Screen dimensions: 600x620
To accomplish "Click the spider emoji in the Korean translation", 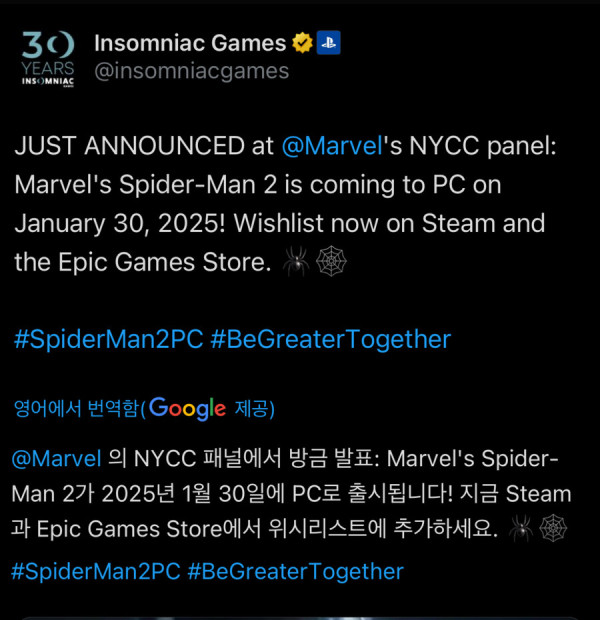I will click(521, 528).
